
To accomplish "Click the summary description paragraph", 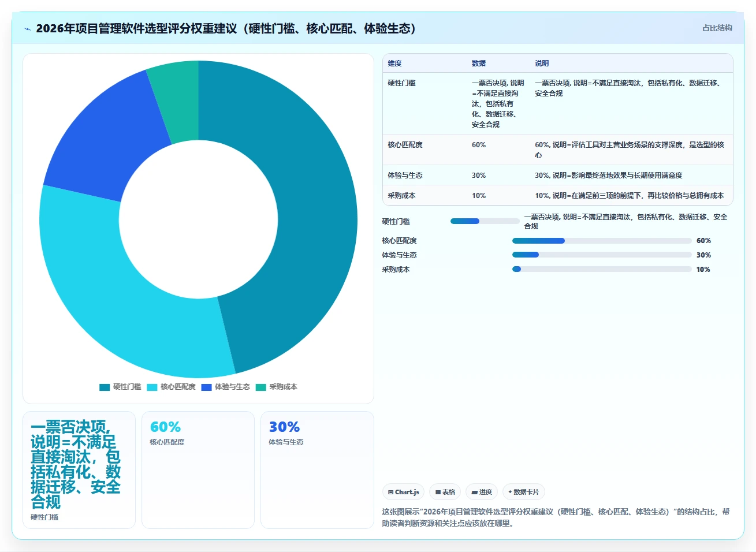I will coord(556,517).
